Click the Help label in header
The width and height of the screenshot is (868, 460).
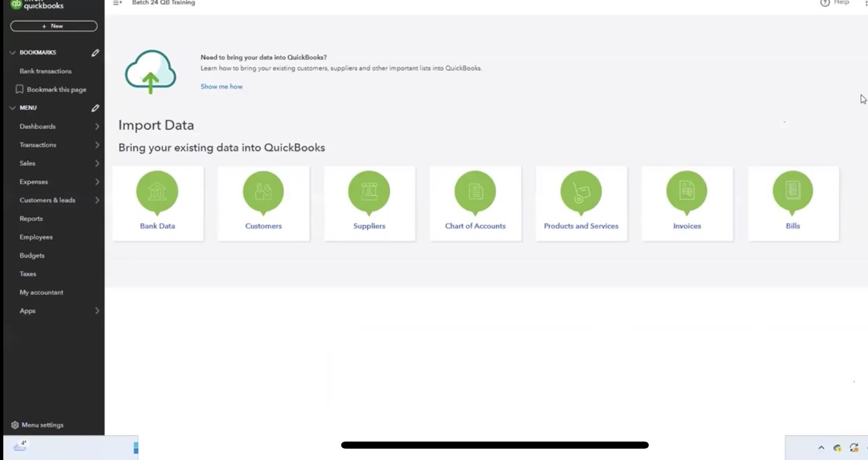(x=842, y=2)
